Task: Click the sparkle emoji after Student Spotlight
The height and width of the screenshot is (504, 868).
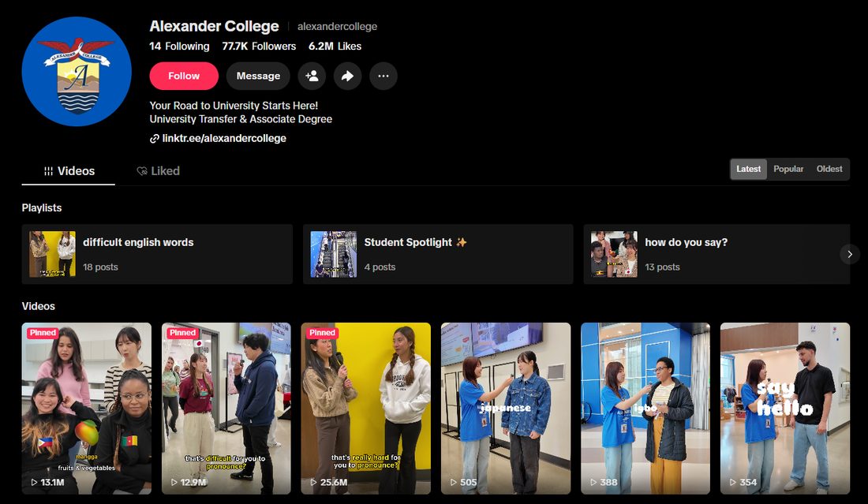Action: 461,242
